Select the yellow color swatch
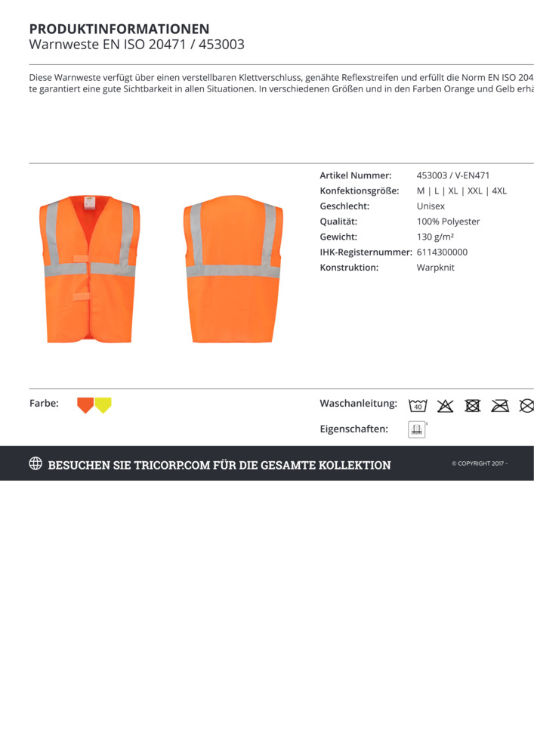Screen dimensions: 534x756 [x=103, y=405]
